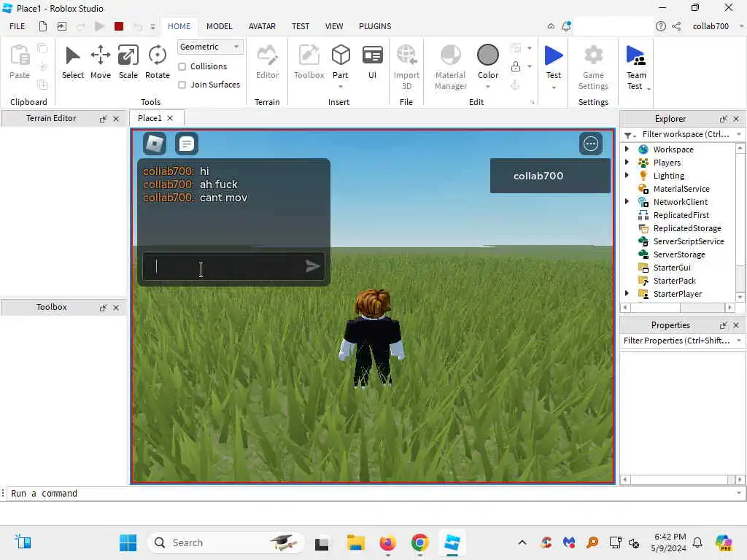Image resolution: width=747 pixels, height=560 pixels.
Task: Select ReplicatedStorage in Explorer
Action: coord(687,228)
